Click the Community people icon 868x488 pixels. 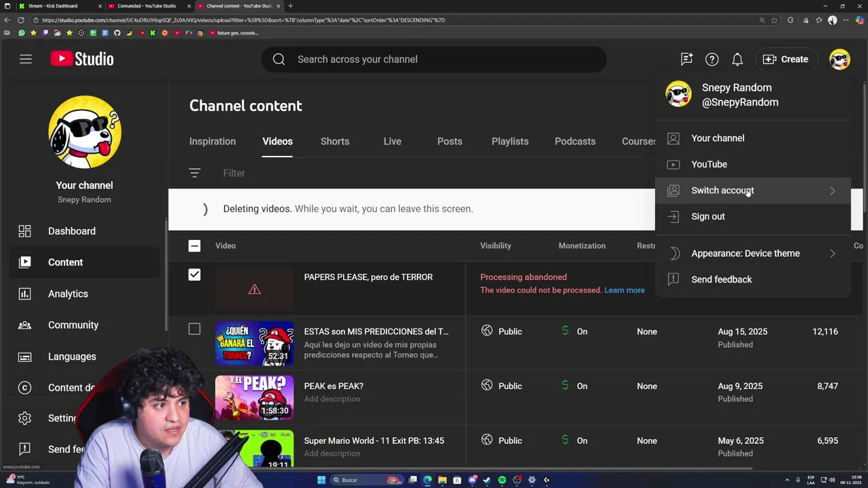pyautogui.click(x=24, y=325)
